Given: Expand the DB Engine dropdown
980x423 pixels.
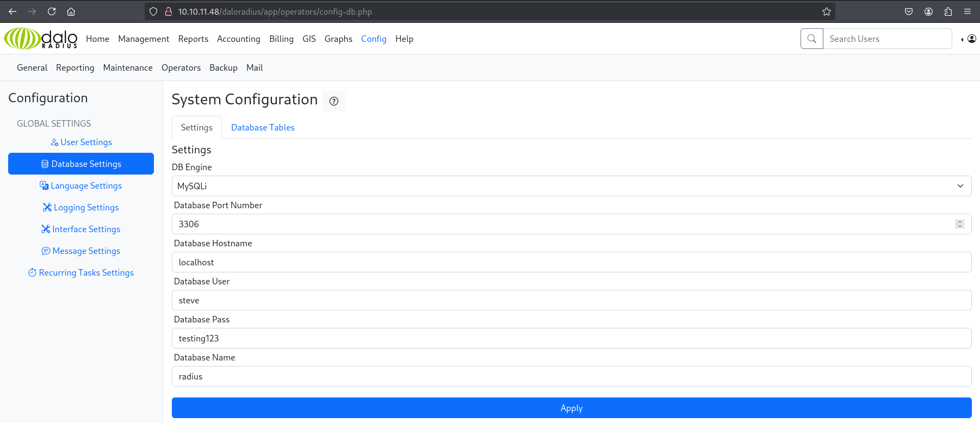Looking at the screenshot, I should [571, 186].
